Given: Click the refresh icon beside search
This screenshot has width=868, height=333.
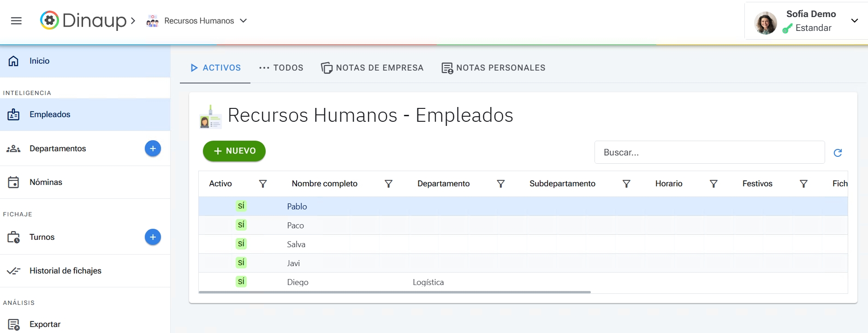Looking at the screenshot, I should tap(838, 153).
